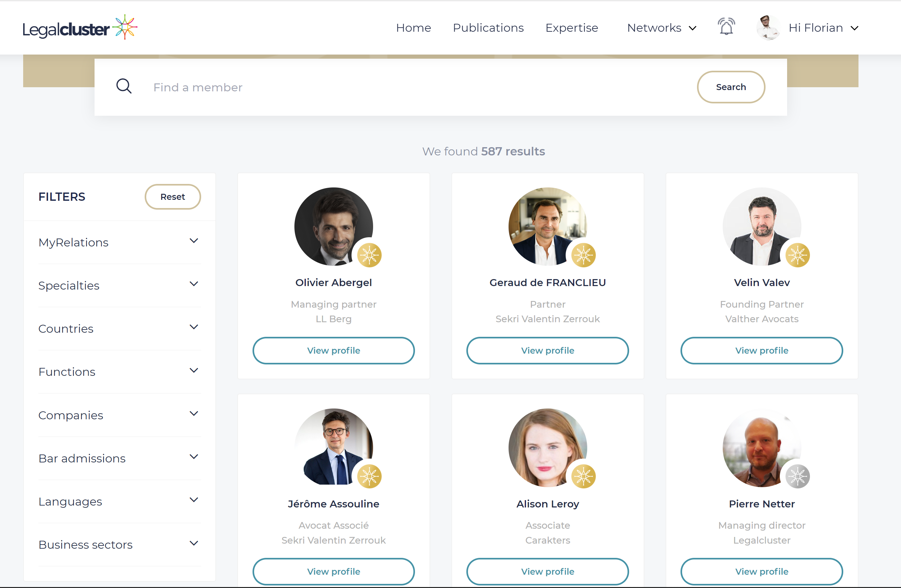
Task: Go to the Home page
Action: pyautogui.click(x=413, y=28)
